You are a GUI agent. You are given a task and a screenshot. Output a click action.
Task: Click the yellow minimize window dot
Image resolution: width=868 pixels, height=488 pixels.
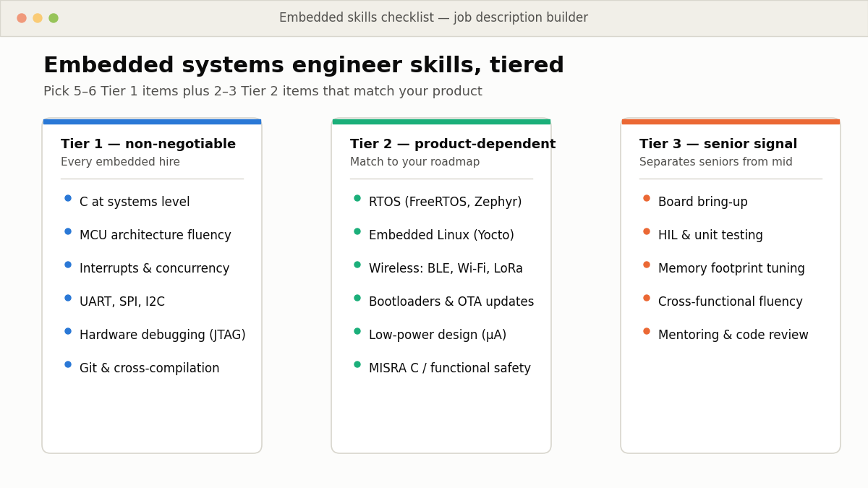tap(38, 18)
